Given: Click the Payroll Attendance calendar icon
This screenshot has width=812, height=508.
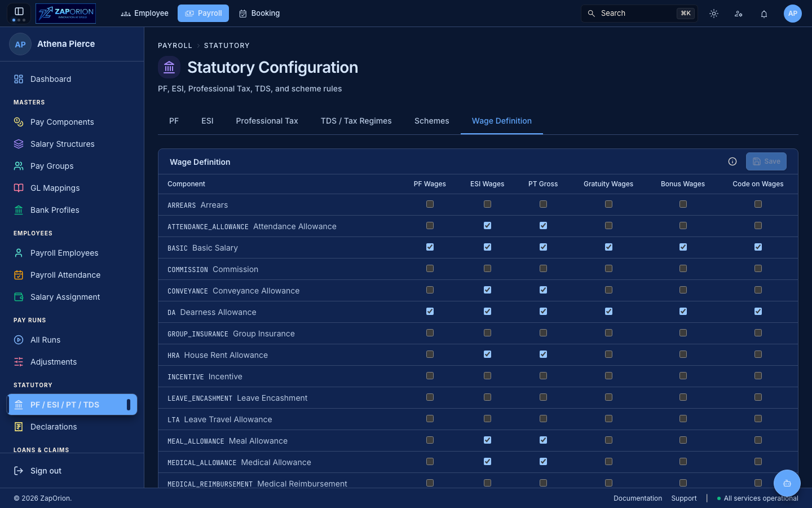Looking at the screenshot, I should point(19,275).
